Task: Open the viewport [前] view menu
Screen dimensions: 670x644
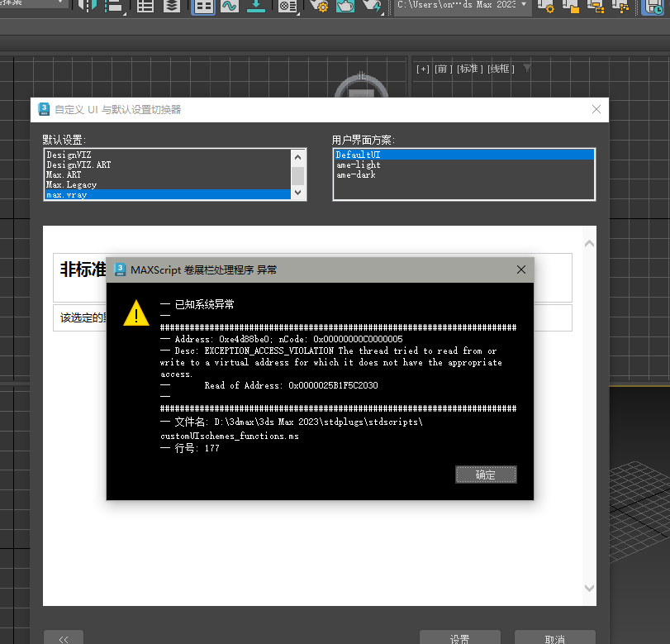Action: pos(443,69)
